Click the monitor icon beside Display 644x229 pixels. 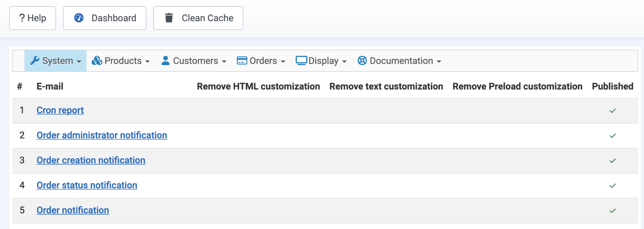301,60
